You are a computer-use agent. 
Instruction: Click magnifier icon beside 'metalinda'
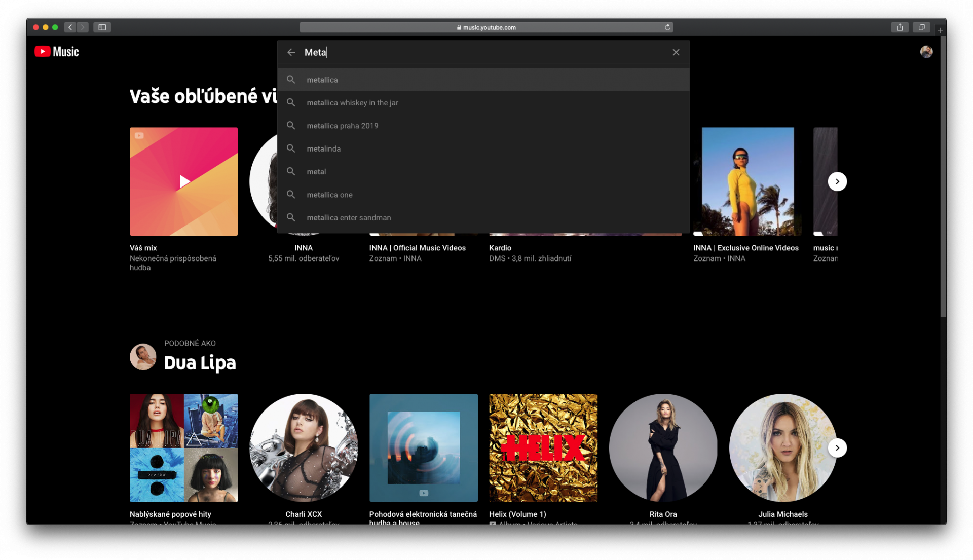click(291, 148)
